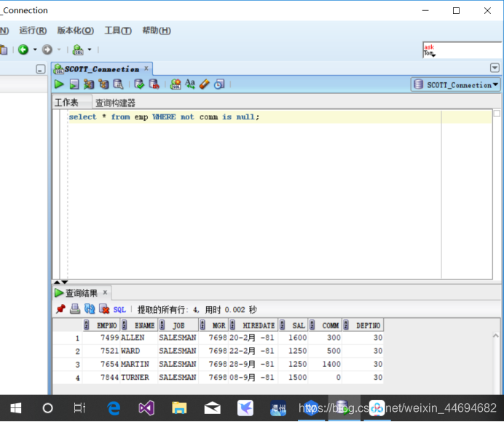This screenshot has height=422, width=504.
Task: Click the sort icon beside MGR column
Action: 202,325
